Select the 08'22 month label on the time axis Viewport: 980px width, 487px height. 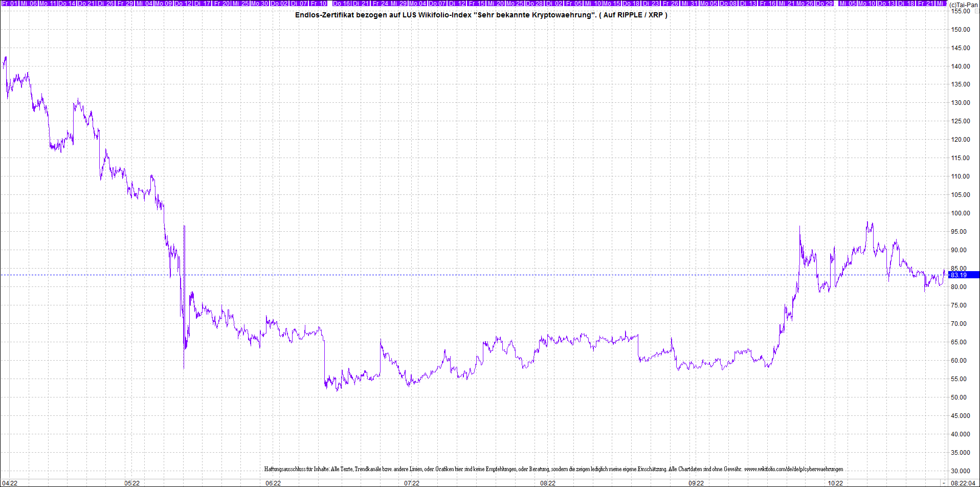click(x=548, y=483)
